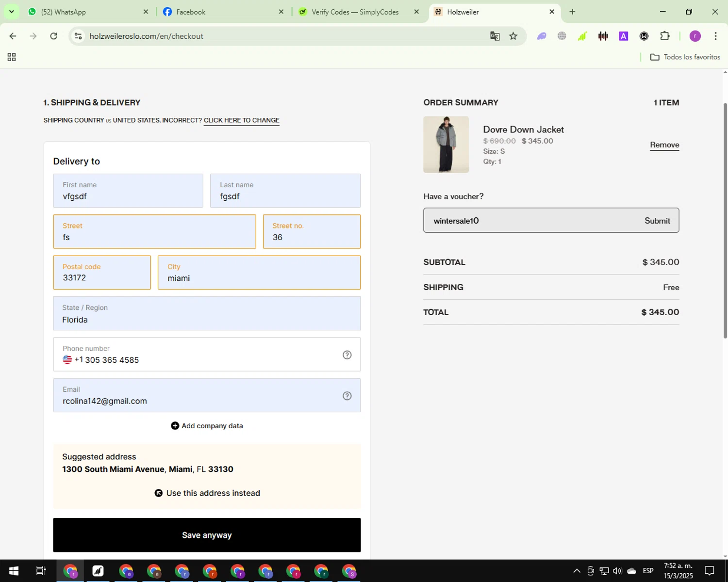Open the Windows Start menu
Image resolution: width=728 pixels, height=582 pixels.
point(14,571)
